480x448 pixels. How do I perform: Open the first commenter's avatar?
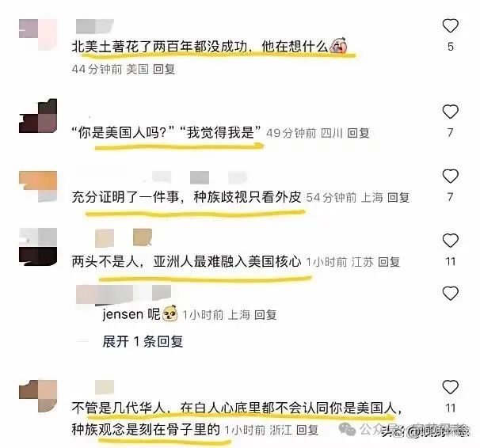38,34
